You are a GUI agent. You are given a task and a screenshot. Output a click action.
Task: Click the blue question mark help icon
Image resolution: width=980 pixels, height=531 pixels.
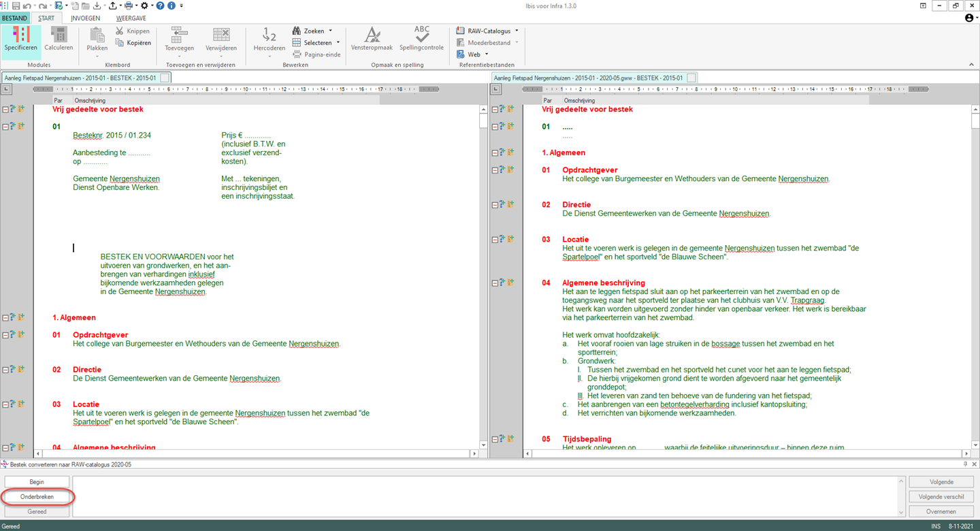coord(160,5)
